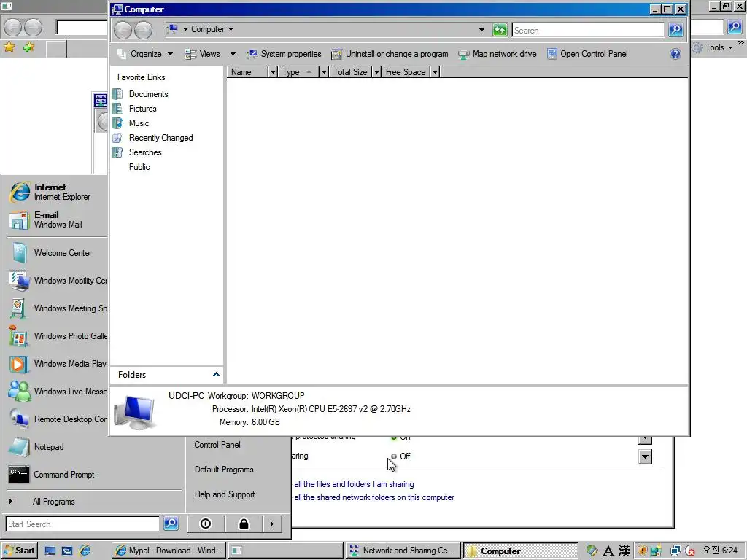Click the blue Help question mark icon
This screenshot has height=560, width=747.
(x=675, y=54)
